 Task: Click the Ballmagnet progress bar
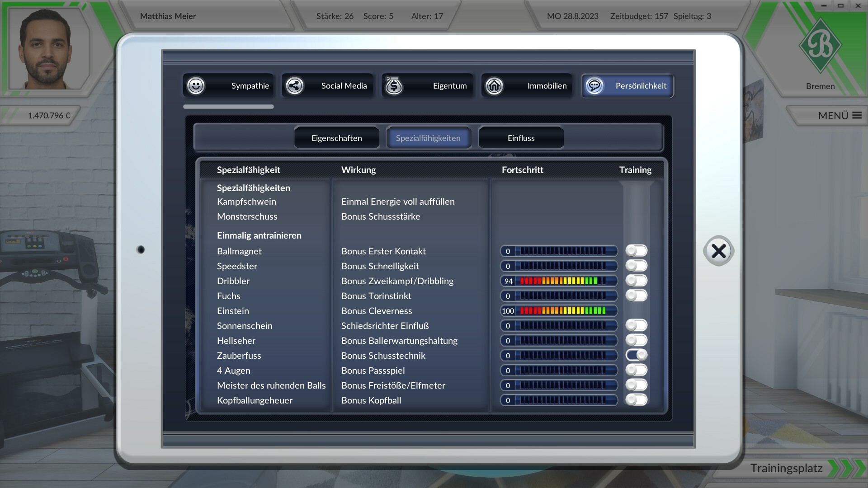click(559, 251)
